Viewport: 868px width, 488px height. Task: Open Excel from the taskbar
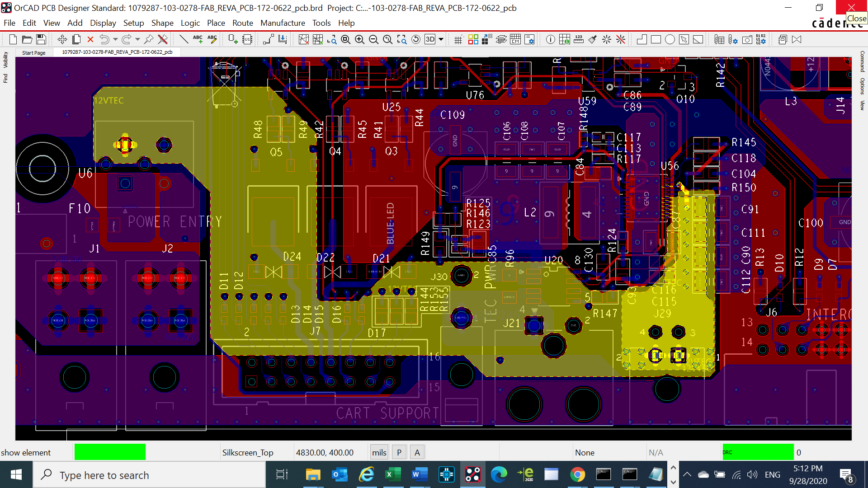[x=393, y=475]
